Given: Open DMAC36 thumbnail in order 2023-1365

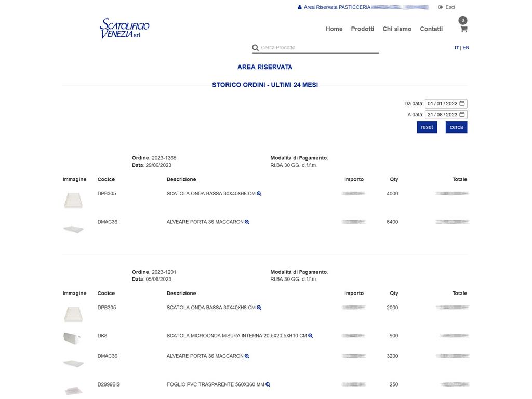Looking at the screenshot, I should pos(73,229).
